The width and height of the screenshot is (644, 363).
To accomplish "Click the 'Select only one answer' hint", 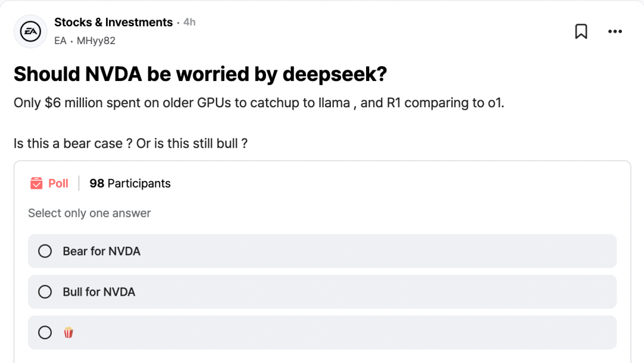I will coord(89,213).
